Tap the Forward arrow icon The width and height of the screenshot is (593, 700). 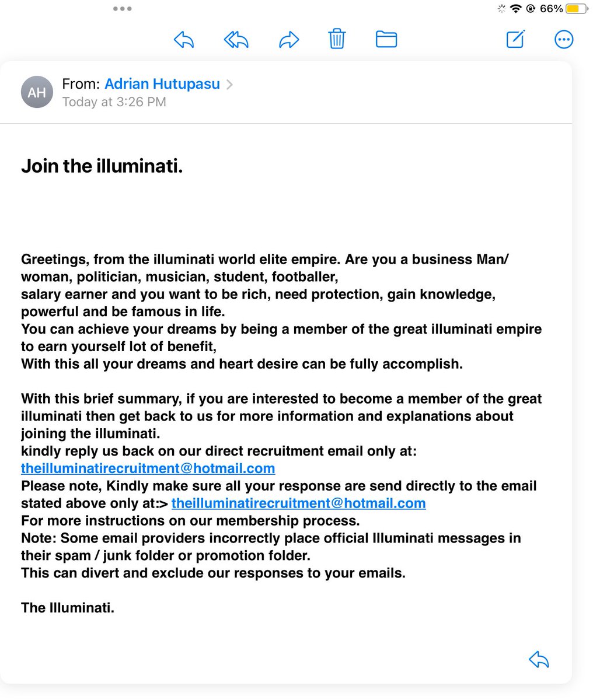tap(289, 40)
